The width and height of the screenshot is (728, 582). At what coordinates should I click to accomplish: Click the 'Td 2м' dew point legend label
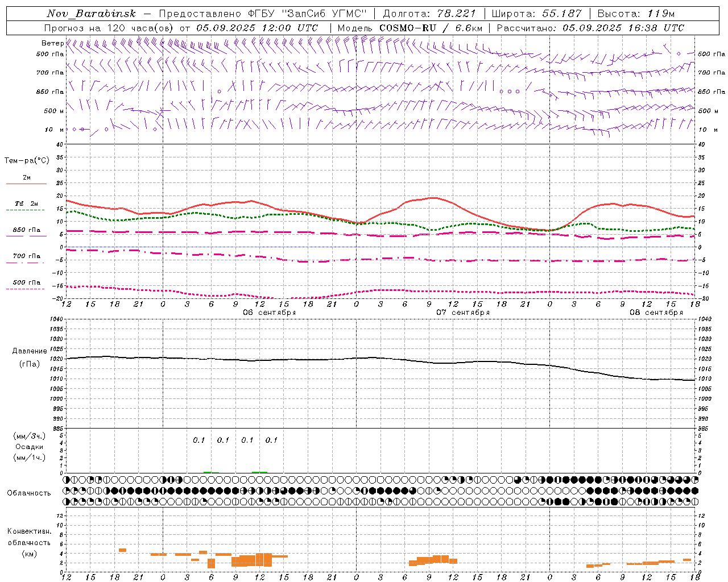(27, 203)
